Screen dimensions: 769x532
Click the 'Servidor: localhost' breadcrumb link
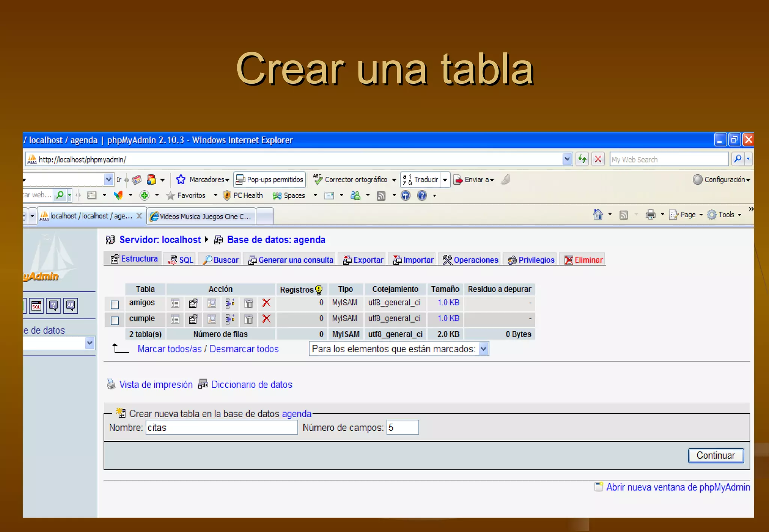pos(160,239)
